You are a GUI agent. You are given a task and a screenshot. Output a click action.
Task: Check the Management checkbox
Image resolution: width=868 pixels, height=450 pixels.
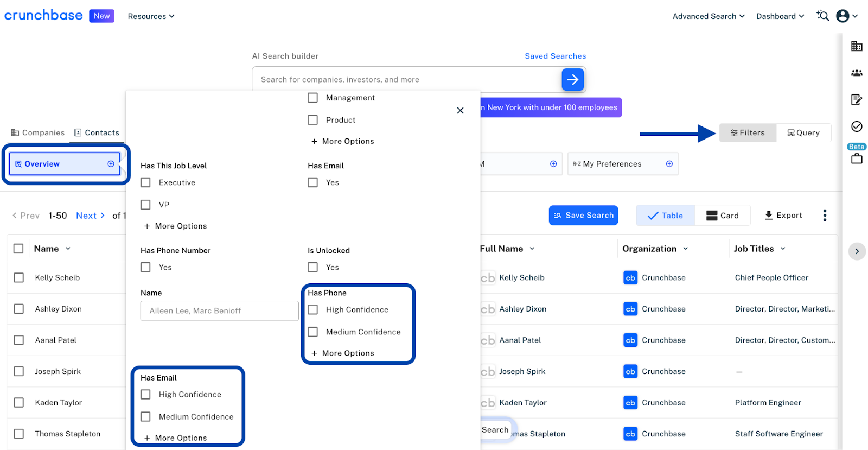pyautogui.click(x=313, y=98)
